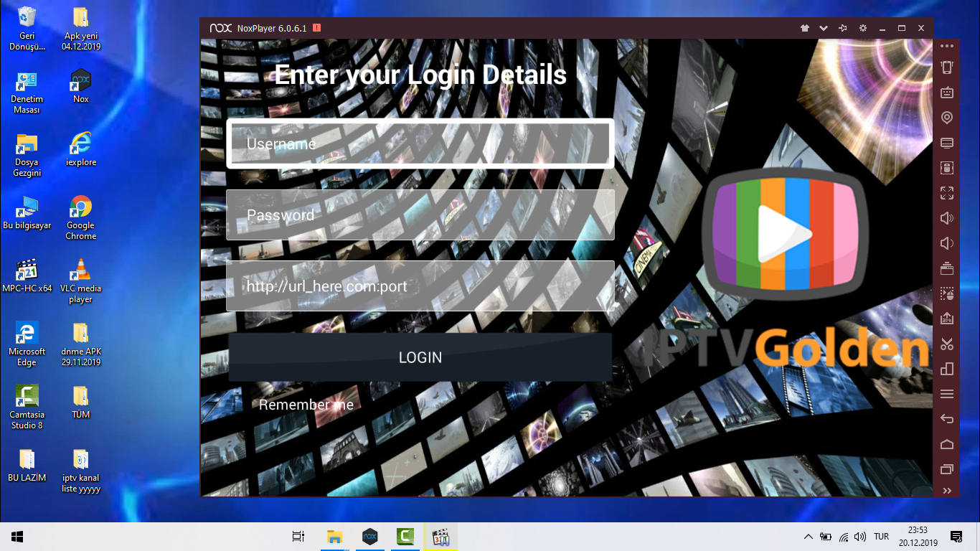This screenshot has height=551, width=980.
Task: Click the install APK icon
Action: click(947, 319)
